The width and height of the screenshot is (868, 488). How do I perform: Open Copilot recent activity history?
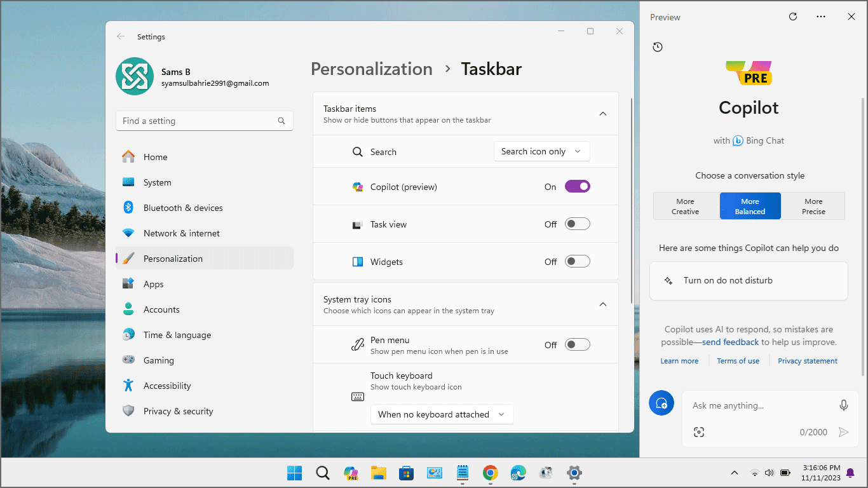tap(658, 47)
